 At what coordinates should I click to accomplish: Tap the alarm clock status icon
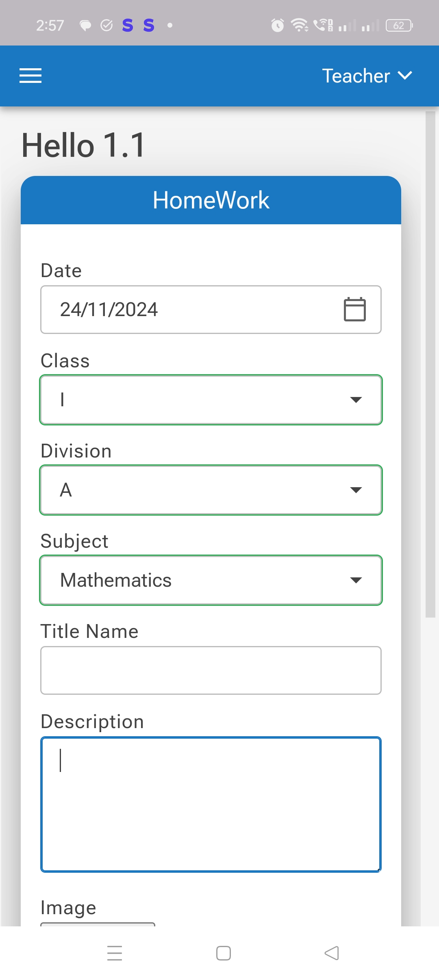pos(278,26)
